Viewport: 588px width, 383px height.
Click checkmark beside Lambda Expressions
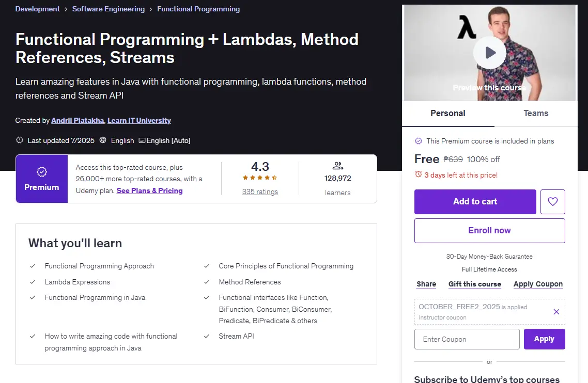click(33, 282)
